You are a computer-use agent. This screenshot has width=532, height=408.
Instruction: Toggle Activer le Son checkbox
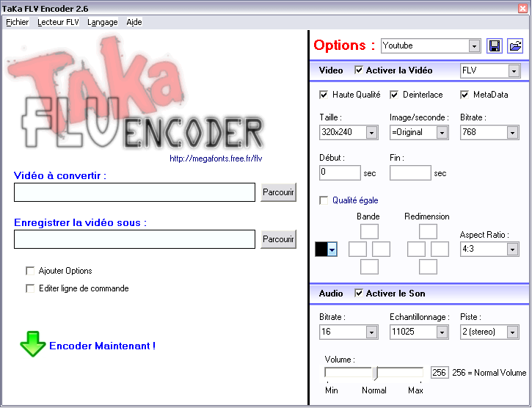point(359,293)
